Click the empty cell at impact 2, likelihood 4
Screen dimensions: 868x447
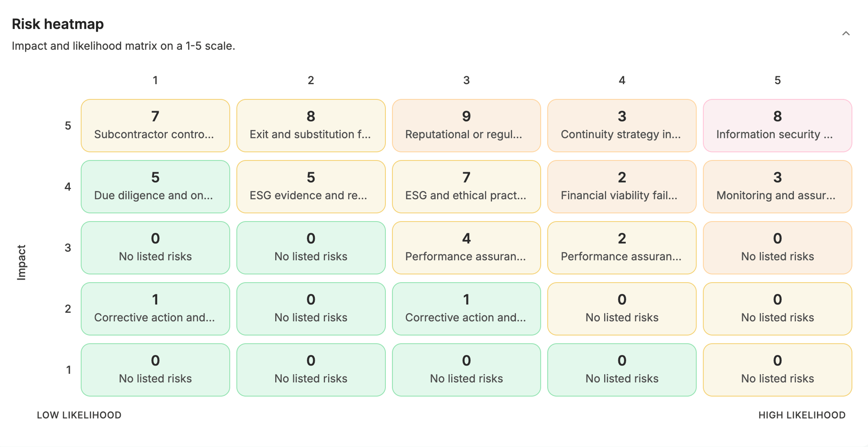(622, 309)
